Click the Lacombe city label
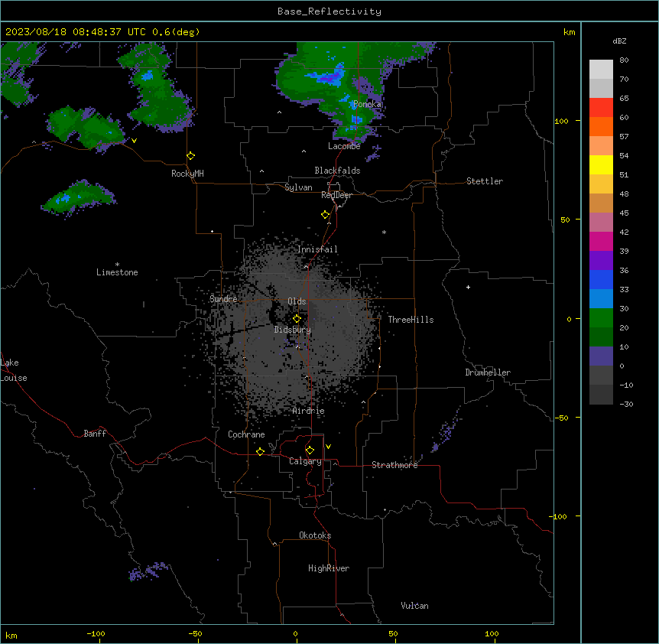Image resolution: width=659 pixels, height=644 pixels. 344,146
